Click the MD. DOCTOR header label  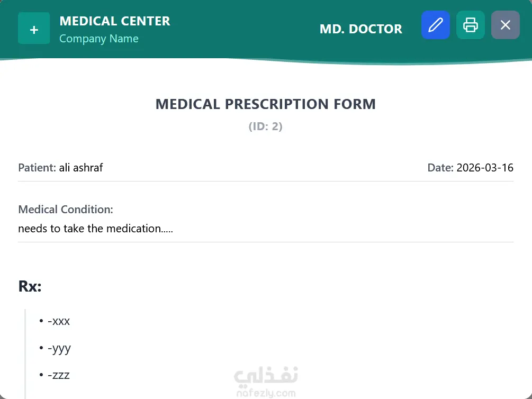360,29
